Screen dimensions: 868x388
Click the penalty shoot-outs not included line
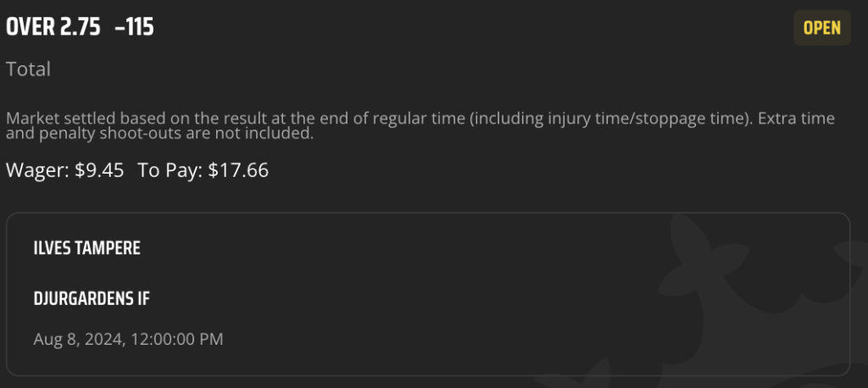160,133
